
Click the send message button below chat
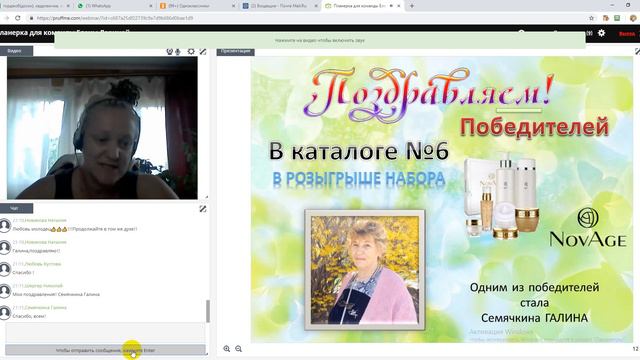[105, 350]
